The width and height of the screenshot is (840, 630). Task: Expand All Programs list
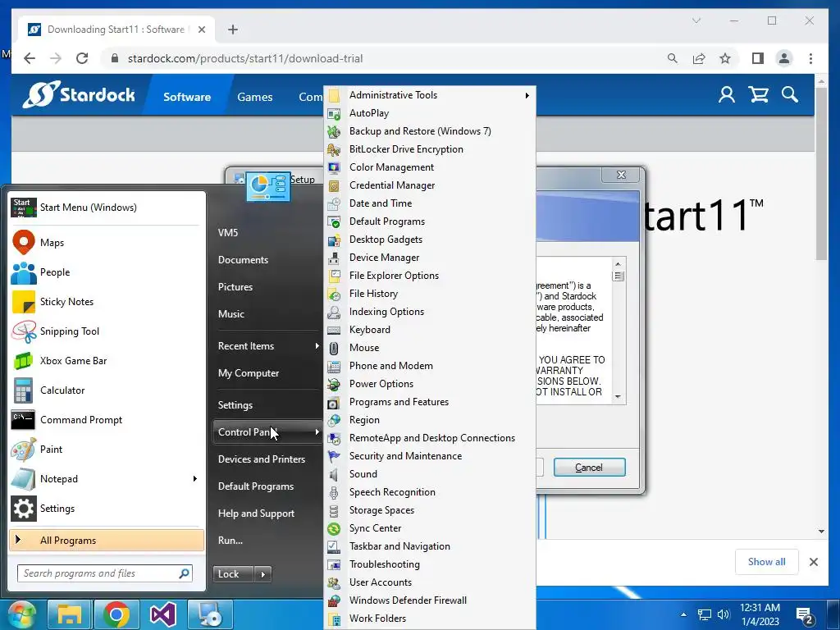coord(106,541)
